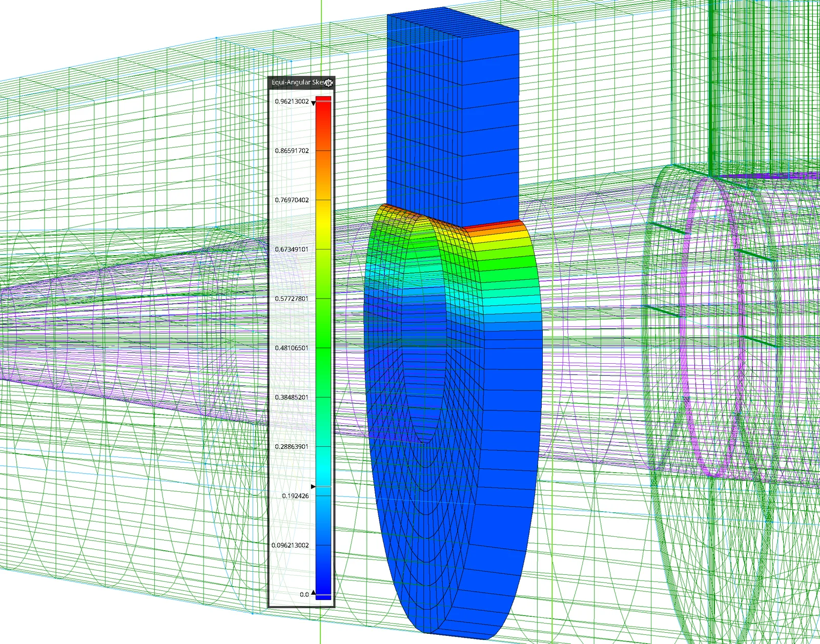The height and width of the screenshot is (644, 820).
Task: Select the bottom minimum range marker at 0.0
Action: pos(313,593)
